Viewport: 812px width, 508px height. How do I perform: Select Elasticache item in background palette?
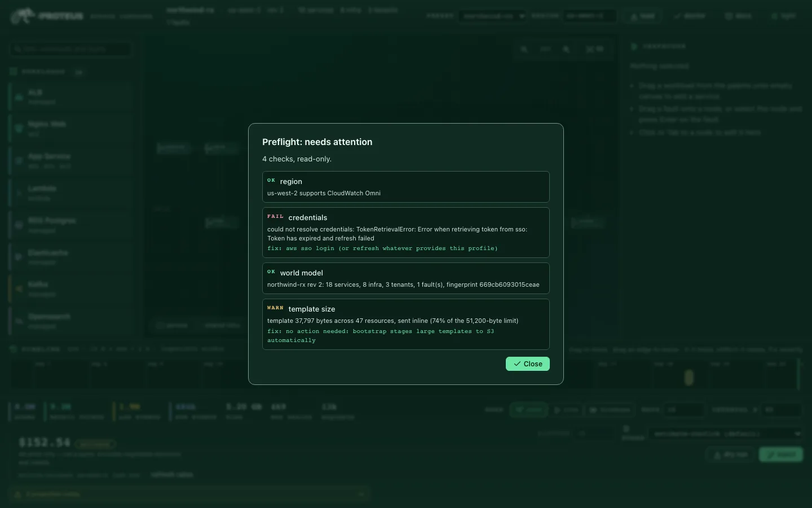coord(70,257)
